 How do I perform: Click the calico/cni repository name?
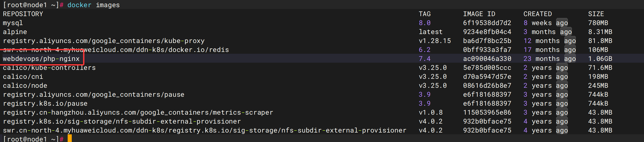pyautogui.click(x=23, y=77)
